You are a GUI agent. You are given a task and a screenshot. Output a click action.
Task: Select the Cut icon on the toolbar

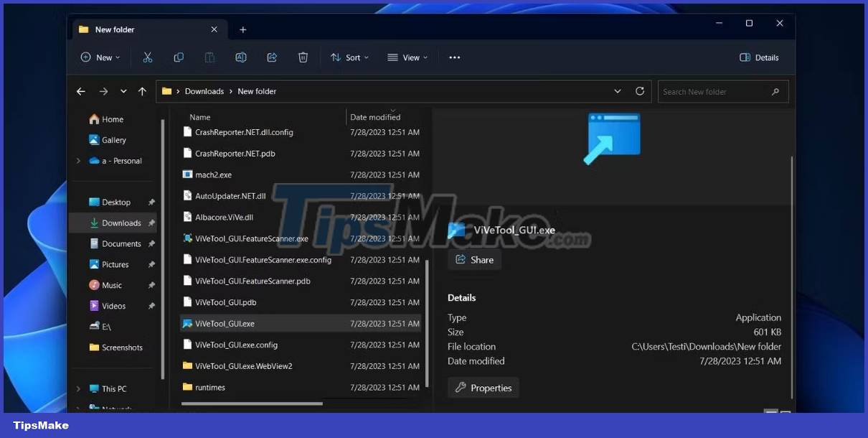pos(148,57)
